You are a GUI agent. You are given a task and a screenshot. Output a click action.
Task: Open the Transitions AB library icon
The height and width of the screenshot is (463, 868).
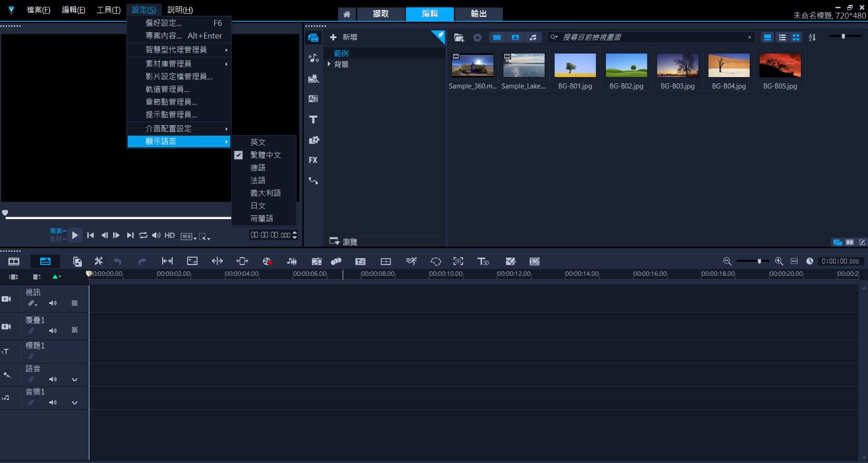tap(313, 99)
